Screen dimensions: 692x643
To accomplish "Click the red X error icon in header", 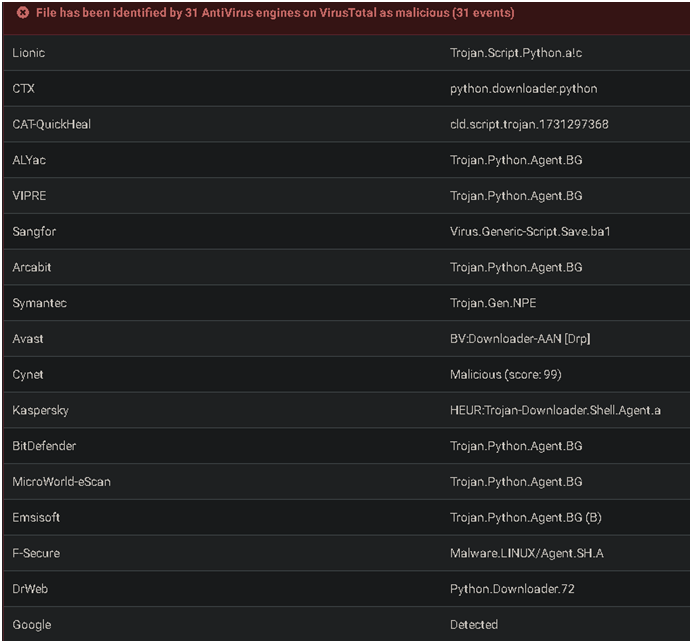I will [x=23, y=13].
